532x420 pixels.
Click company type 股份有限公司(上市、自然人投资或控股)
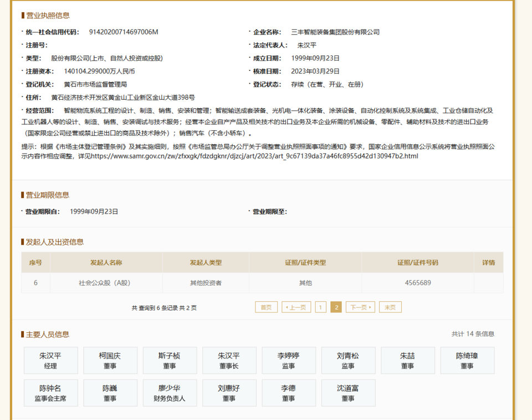click(107, 58)
